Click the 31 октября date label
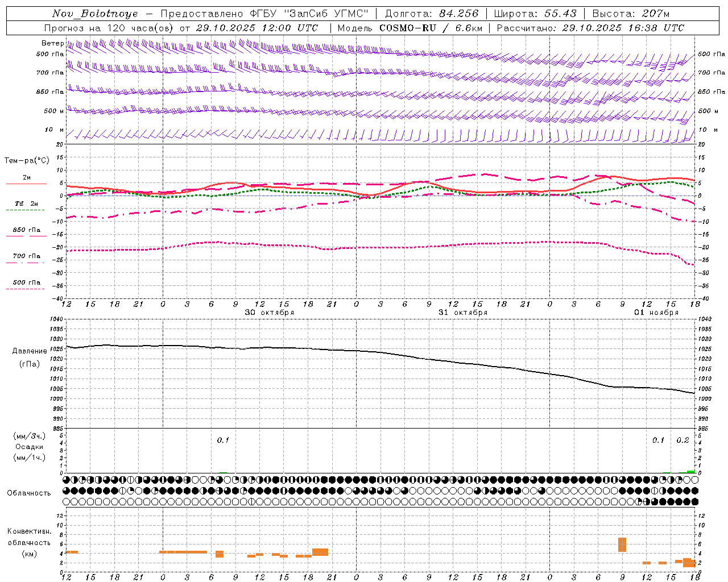Image resolution: width=728 pixels, height=582 pixels. click(x=463, y=313)
